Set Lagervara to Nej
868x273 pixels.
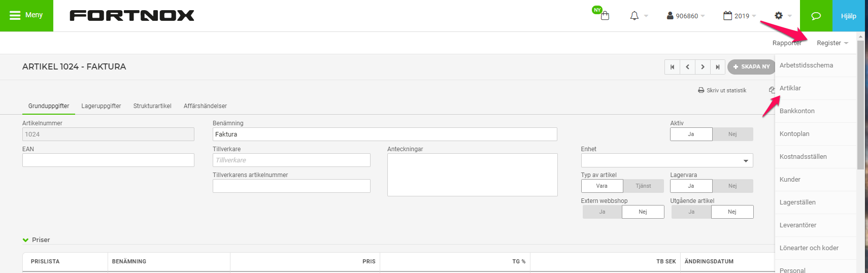pos(732,186)
